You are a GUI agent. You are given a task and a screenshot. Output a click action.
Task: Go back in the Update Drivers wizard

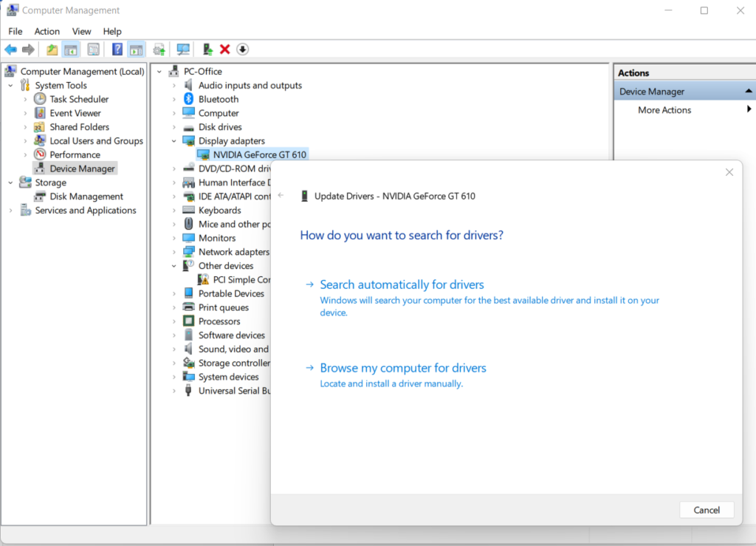click(x=281, y=195)
